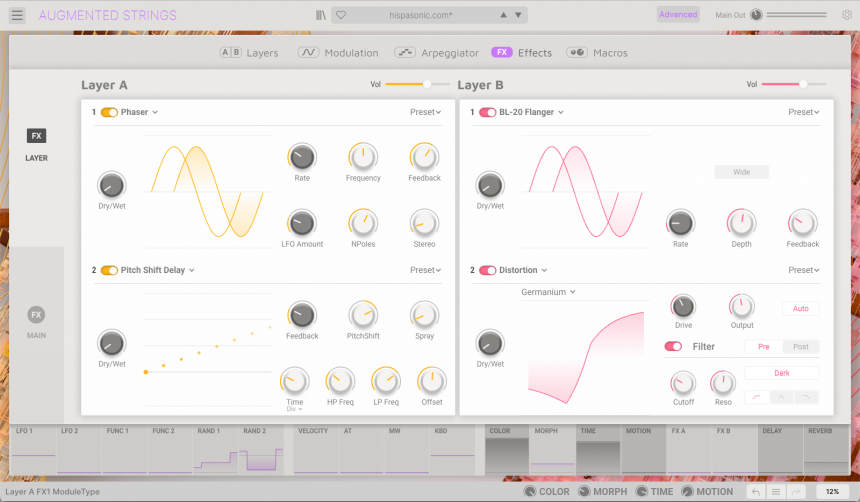Click the Main Out volume knob
The image size is (860, 502).
tap(756, 15)
